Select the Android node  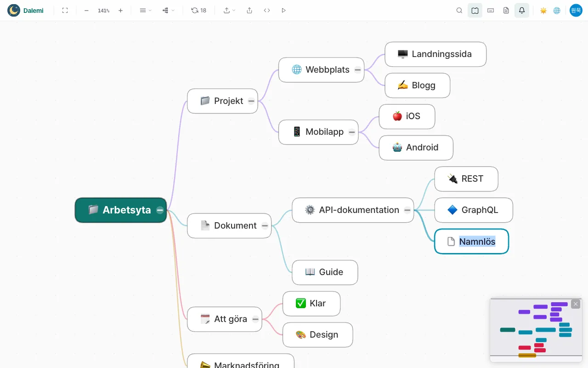point(416,148)
